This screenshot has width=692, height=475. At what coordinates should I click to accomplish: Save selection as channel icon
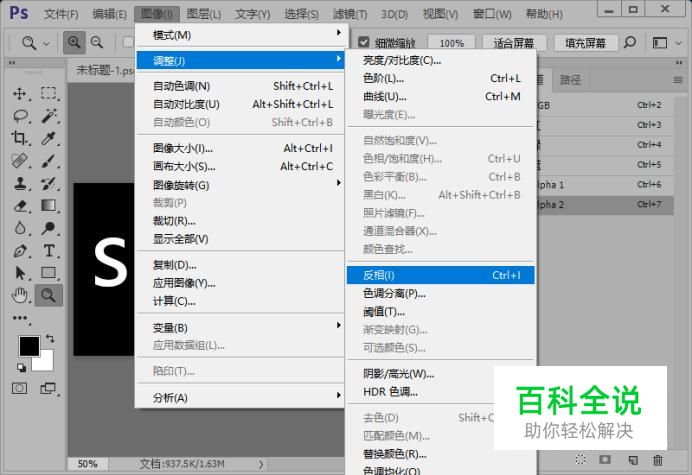(605, 460)
